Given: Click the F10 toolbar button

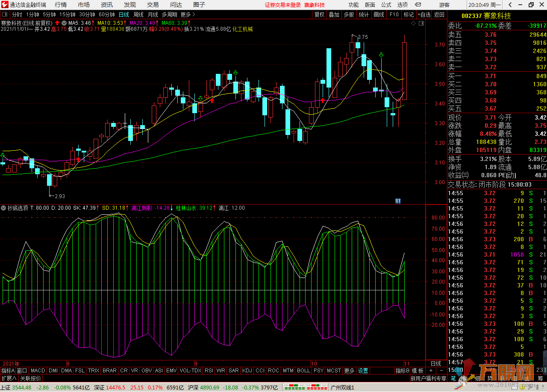Looking at the screenshot, I should click(x=394, y=15).
